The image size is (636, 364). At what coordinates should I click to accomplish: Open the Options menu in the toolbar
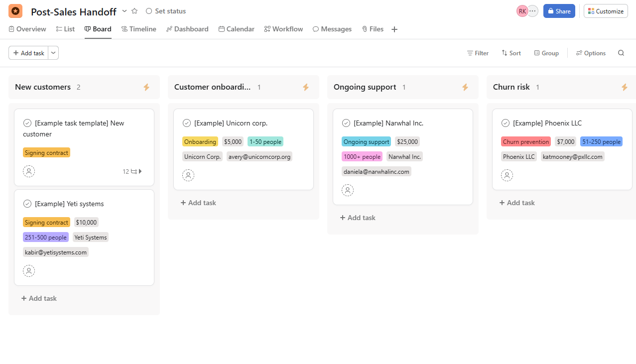(x=591, y=53)
